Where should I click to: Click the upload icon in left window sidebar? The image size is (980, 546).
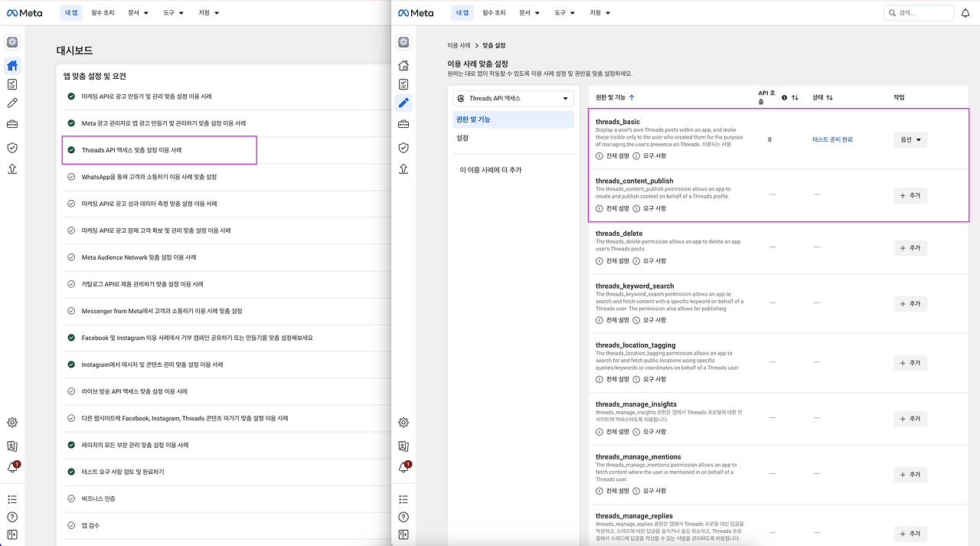coord(12,168)
